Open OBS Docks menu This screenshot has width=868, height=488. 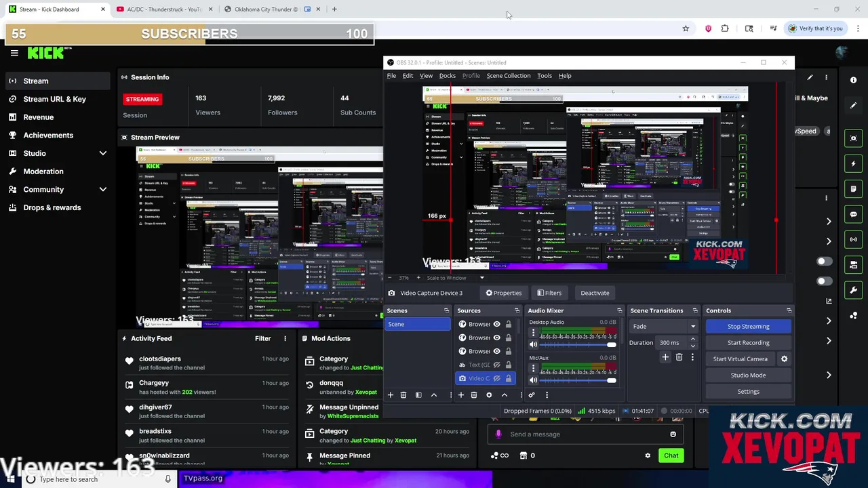[x=448, y=76]
